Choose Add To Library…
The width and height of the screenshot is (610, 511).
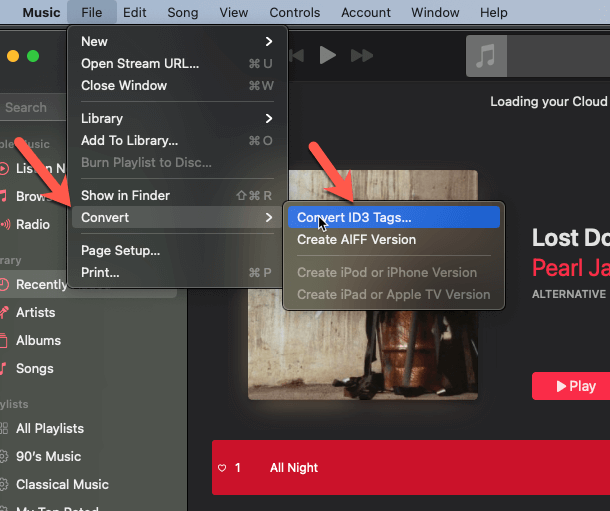pos(177,140)
